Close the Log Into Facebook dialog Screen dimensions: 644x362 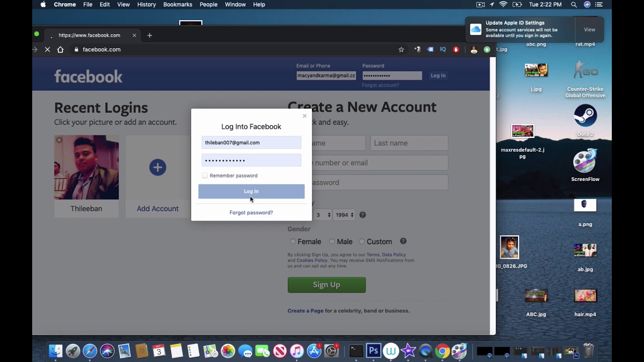pyautogui.click(x=304, y=116)
